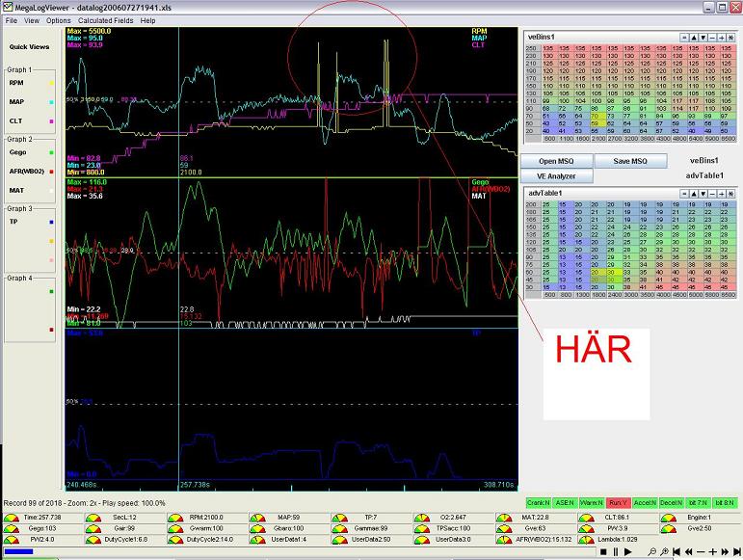This screenshot has width=743, height=560.
Task: Zoom out with the magnifier minus icon
Action: (x=652, y=552)
